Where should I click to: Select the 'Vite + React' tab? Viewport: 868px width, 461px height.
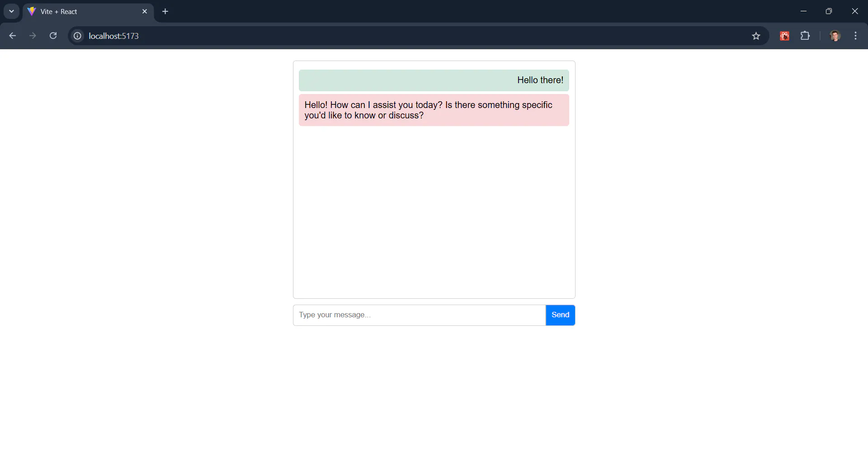click(x=88, y=12)
